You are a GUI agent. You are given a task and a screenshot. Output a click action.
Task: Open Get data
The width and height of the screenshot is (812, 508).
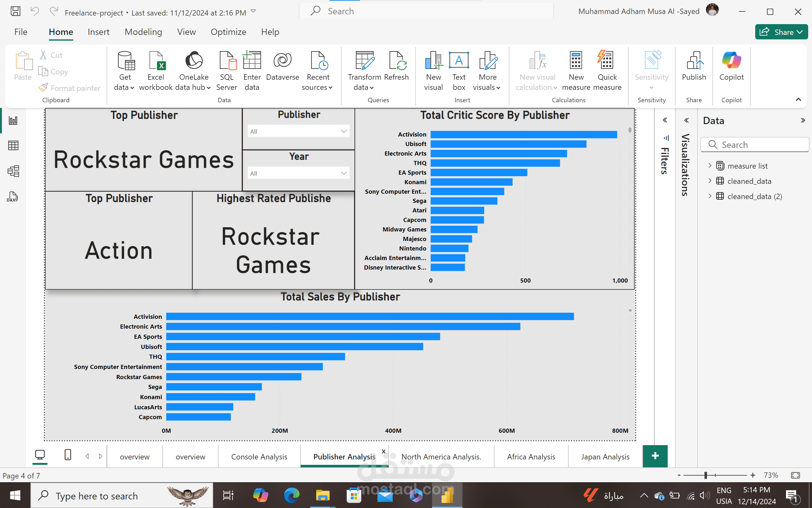click(124, 71)
